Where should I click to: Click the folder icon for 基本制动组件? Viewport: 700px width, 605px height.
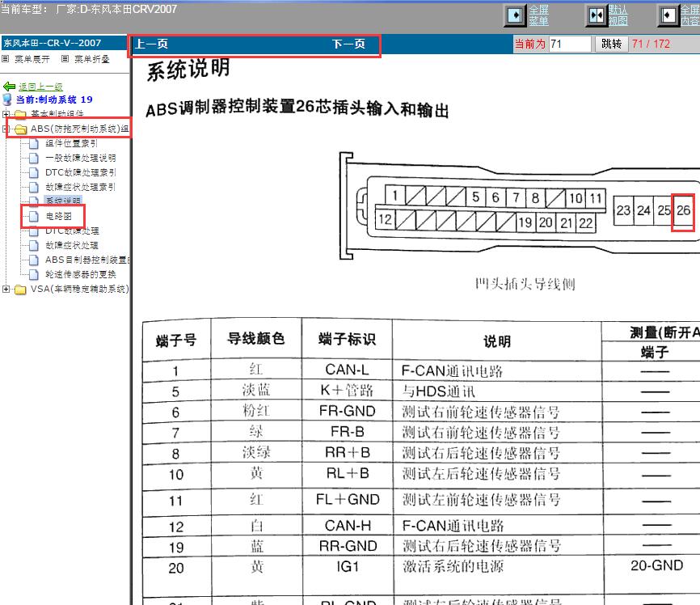20,114
